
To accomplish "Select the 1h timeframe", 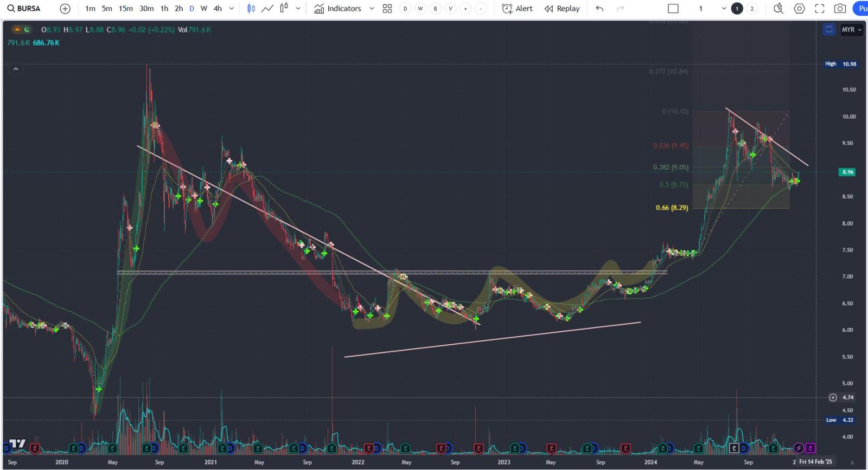I will [x=164, y=9].
